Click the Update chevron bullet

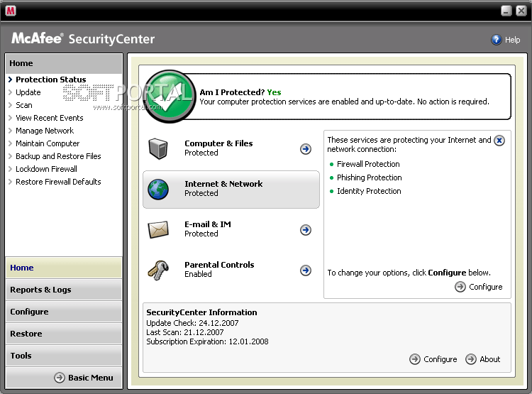pyautogui.click(x=10, y=92)
